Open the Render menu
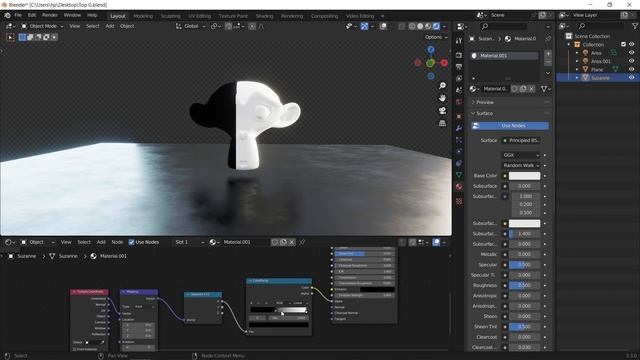Screen dimensions: 640x360 (50, 15)
